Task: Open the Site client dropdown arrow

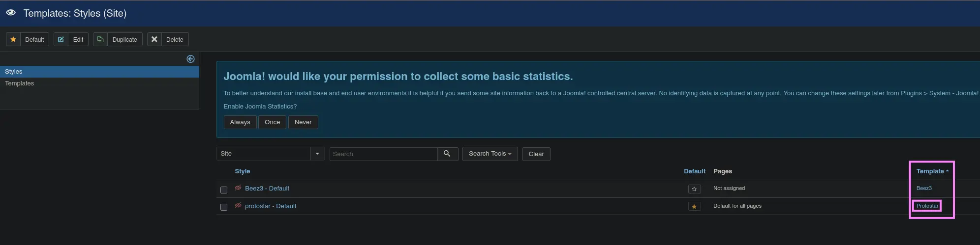Action: [317, 154]
